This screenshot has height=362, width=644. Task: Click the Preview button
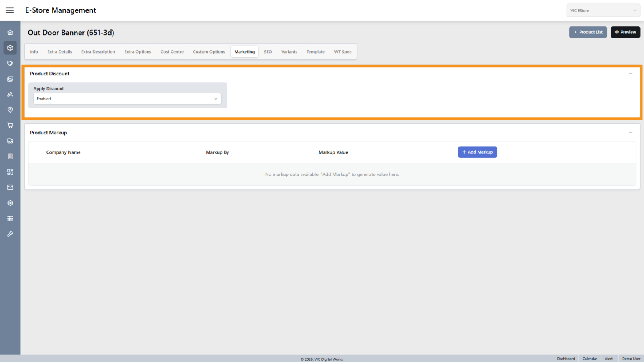625,32
